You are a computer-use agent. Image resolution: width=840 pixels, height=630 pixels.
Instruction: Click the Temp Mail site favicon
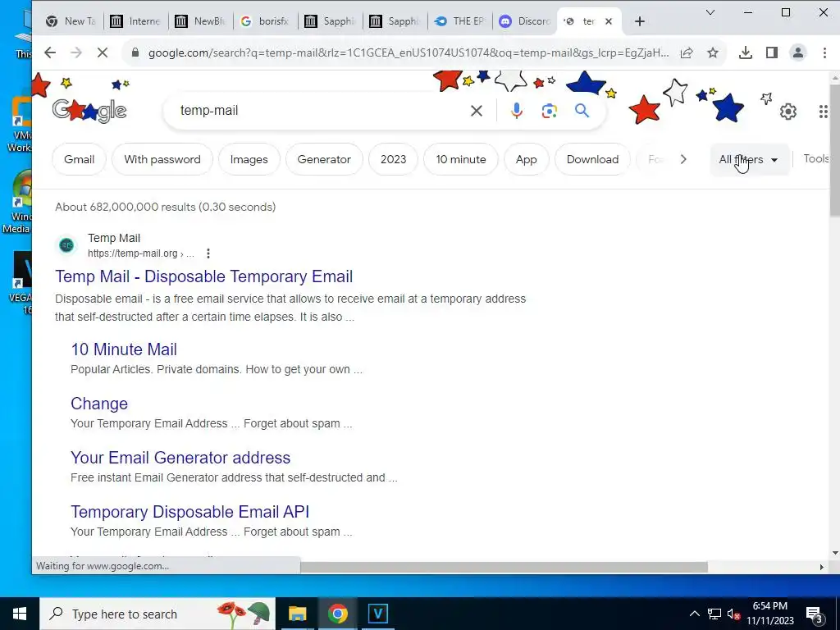tap(66, 245)
